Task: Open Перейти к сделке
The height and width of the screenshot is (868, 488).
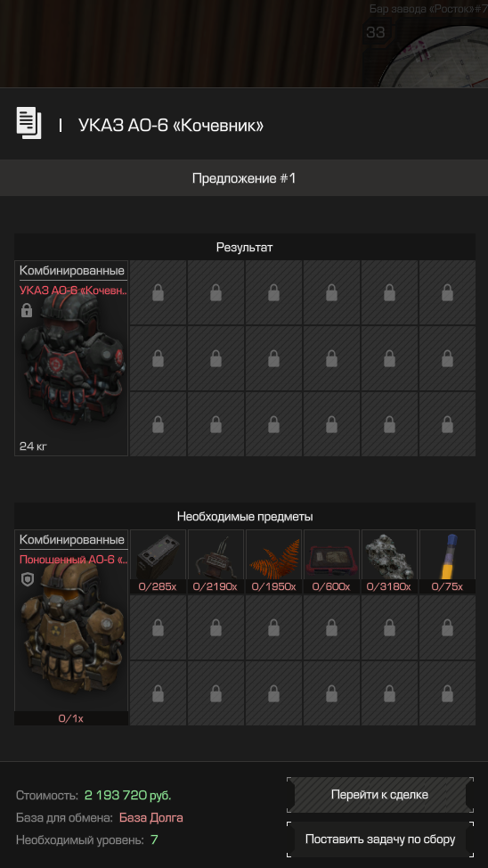Action: tap(380, 794)
